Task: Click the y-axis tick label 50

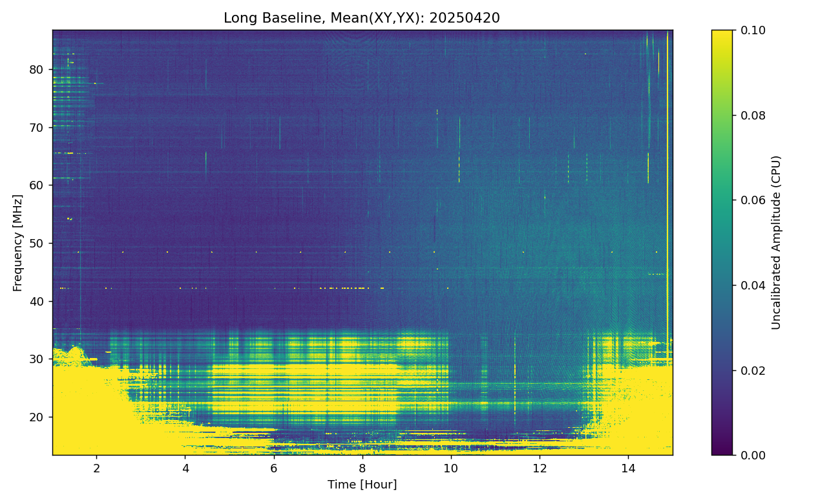Action: [x=37, y=243]
